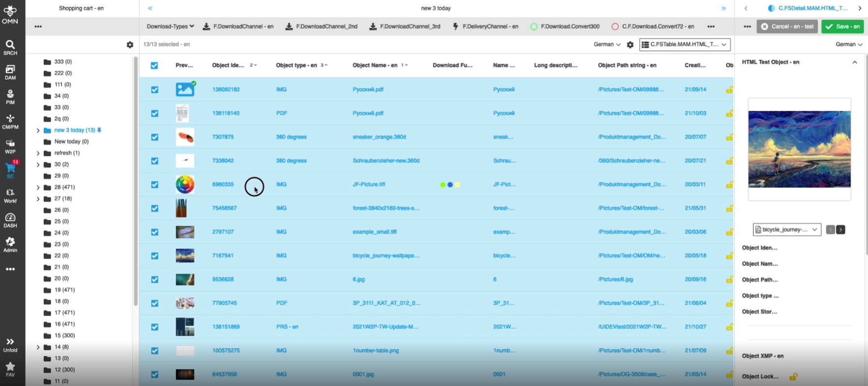Click yellow dot in JF-Picture.tiff row
The height and width of the screenshot is (386, 868).
pyautogui.click(x=458, y=185)
